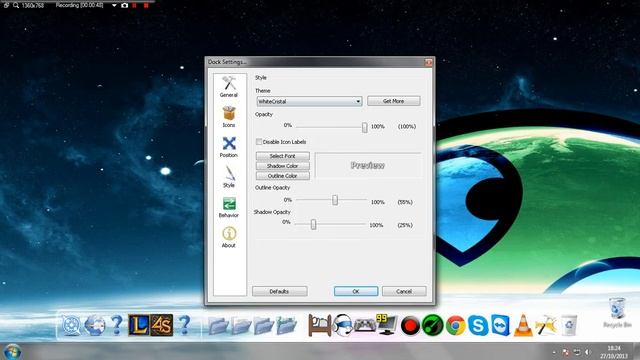
Task: Switch to the Position section
Action: [229, 147]
